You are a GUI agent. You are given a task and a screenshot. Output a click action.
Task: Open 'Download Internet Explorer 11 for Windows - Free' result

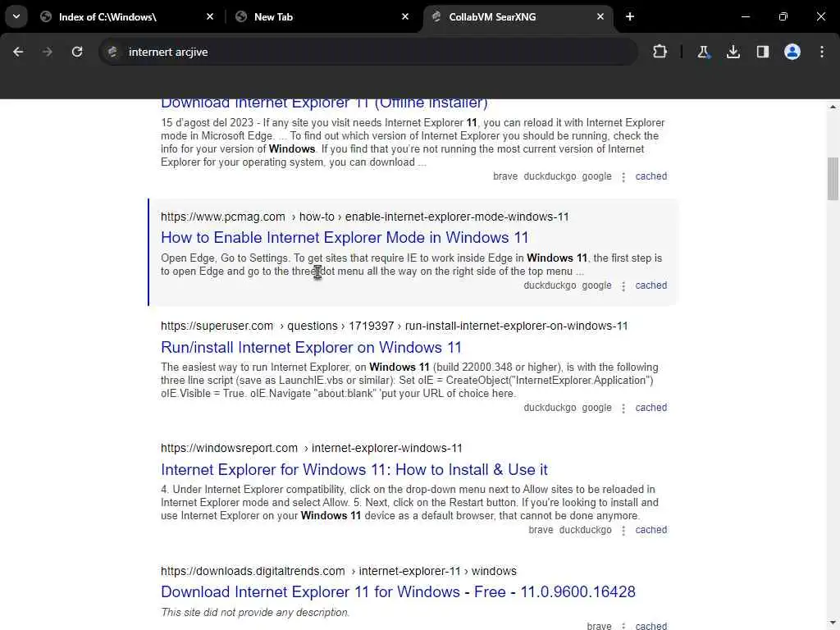[x=398, y=591]
